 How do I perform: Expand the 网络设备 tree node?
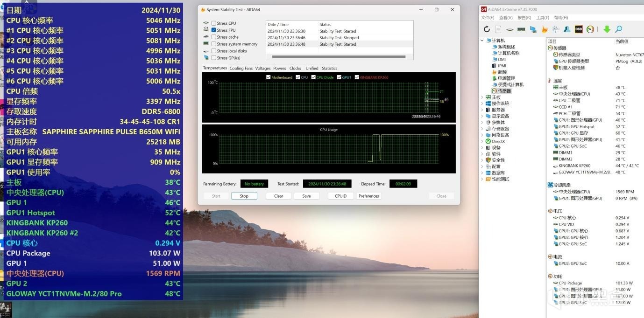482,135
